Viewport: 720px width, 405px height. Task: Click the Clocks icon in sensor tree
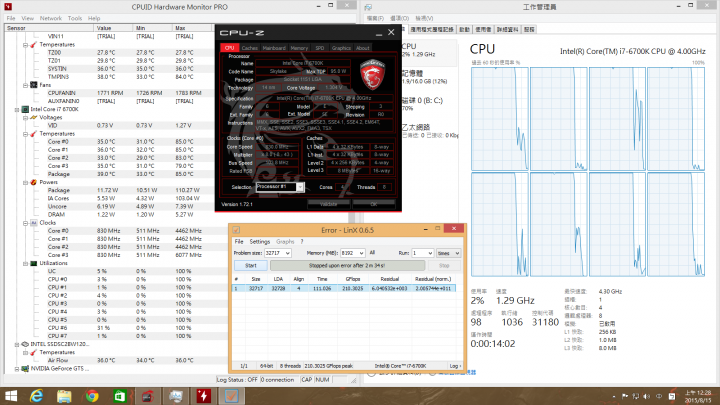[x=34, y=223]
